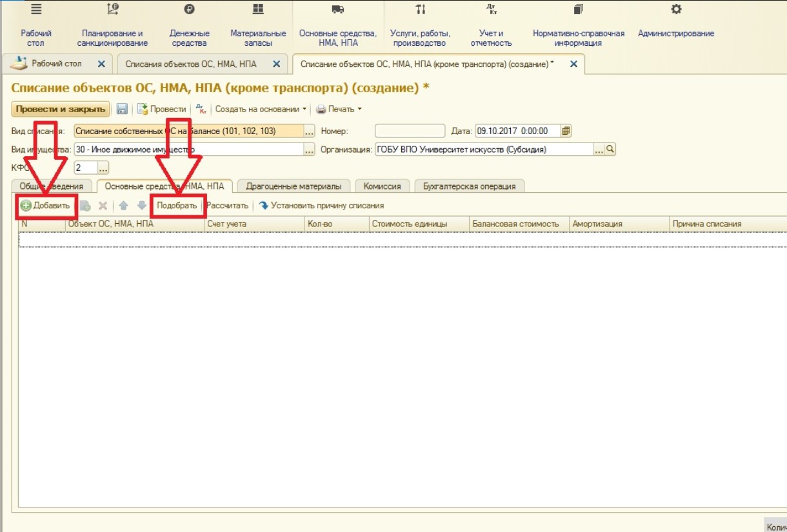Open Организация selection ellipsis button
Viewport: 787px width, 532px height.
pyautogui.click(x=599, y=150)
